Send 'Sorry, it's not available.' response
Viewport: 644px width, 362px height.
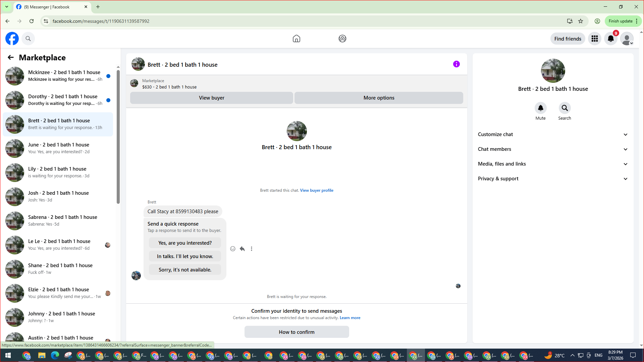point(185,270)
